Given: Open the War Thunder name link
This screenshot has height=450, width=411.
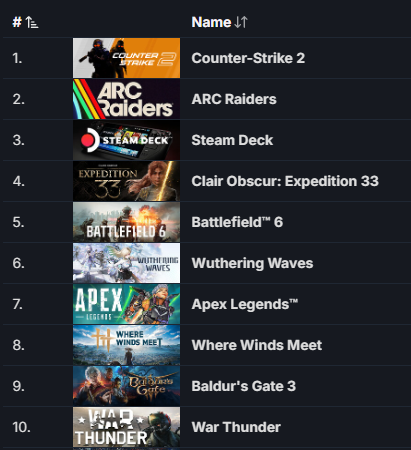Looking at the screenshot, I should click(236, 427).
